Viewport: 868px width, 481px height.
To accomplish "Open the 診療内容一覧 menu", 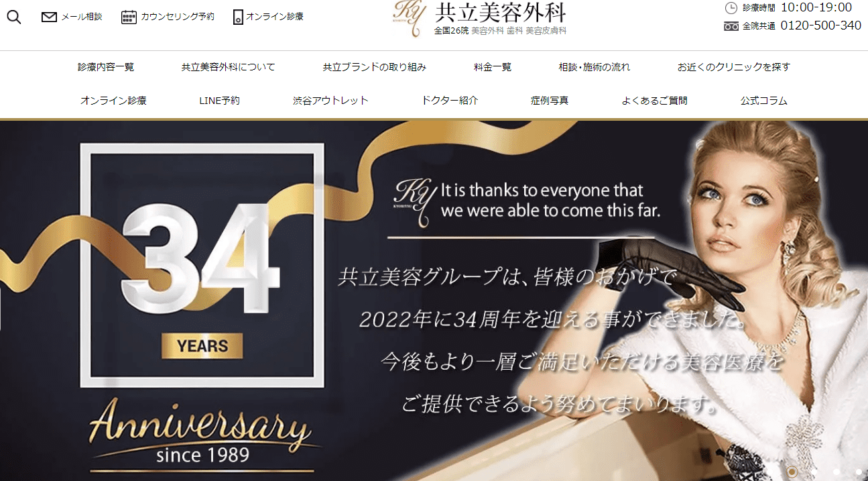I will click(106, 67).
